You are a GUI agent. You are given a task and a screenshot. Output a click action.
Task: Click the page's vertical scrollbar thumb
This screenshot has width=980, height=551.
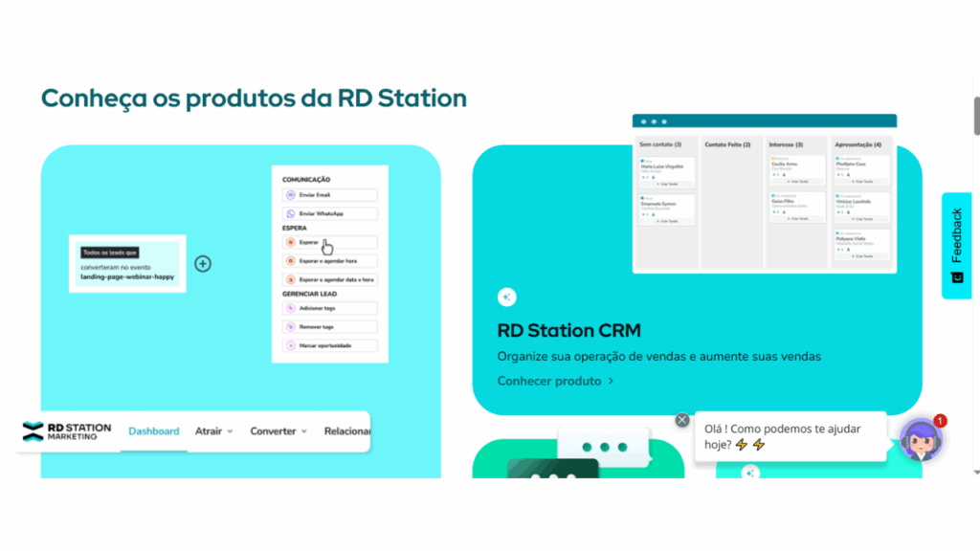point(976,116)
